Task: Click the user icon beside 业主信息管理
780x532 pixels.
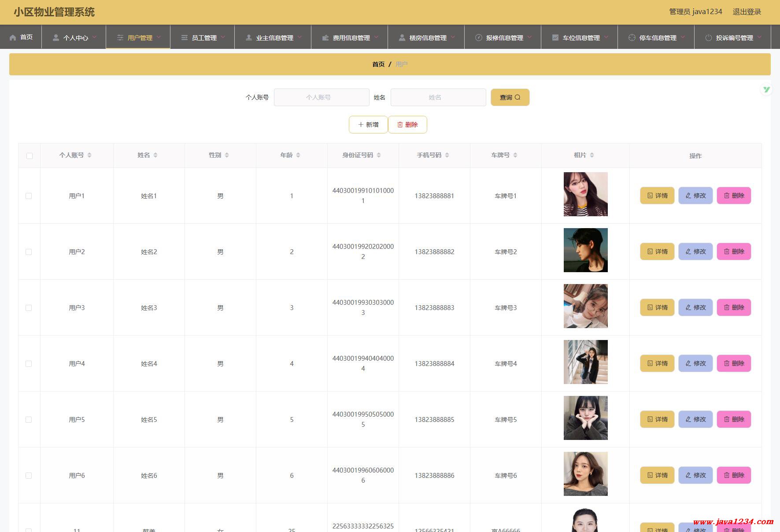Action: pyautogui.click(x=249, y=37)
